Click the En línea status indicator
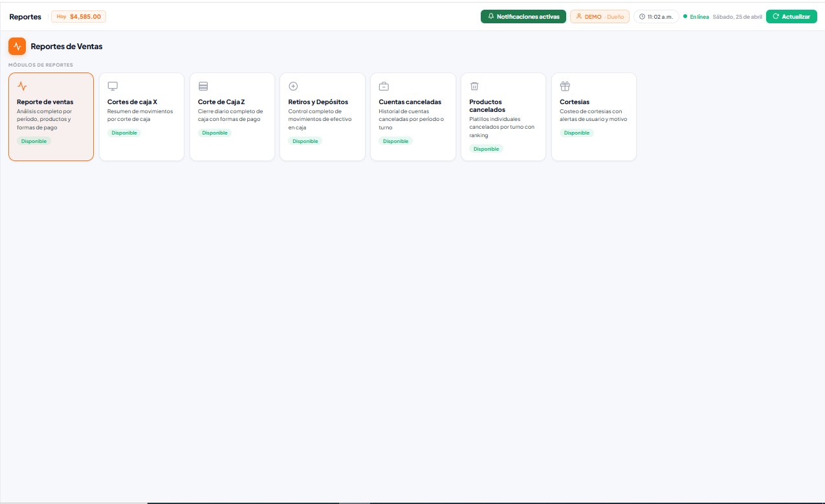This screenshot has height=504, width=825. 696,17
